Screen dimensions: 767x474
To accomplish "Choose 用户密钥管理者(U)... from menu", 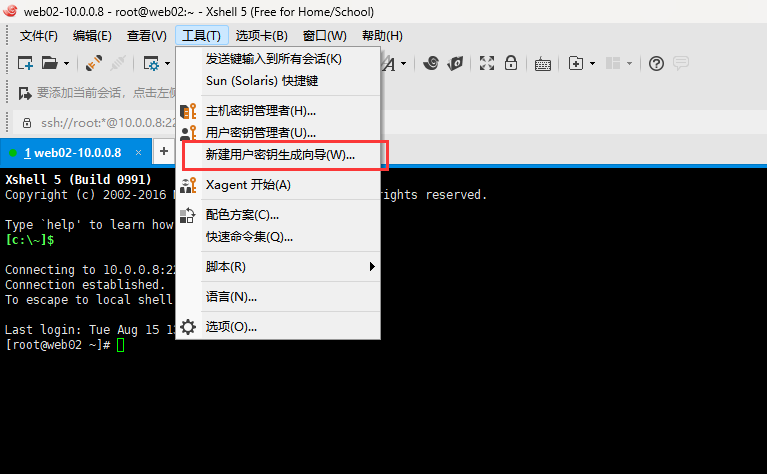I will click(x=278, y=133).
